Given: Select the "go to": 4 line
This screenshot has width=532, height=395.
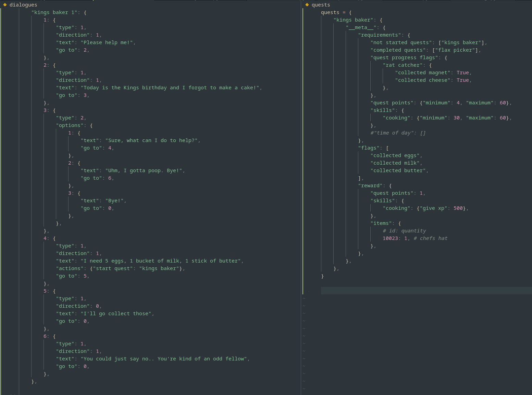Looking at the screenshot, I should (97, 148).
